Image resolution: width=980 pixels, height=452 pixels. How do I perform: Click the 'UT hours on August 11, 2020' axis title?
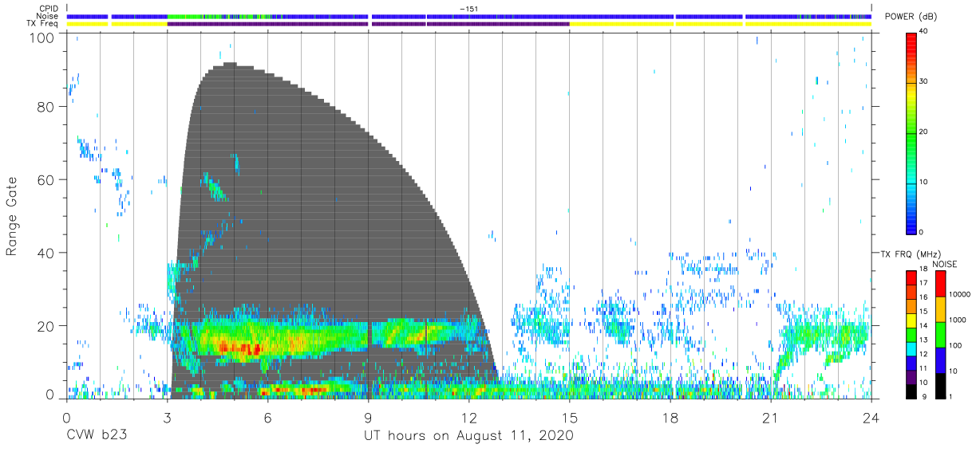tap(468, 436)
